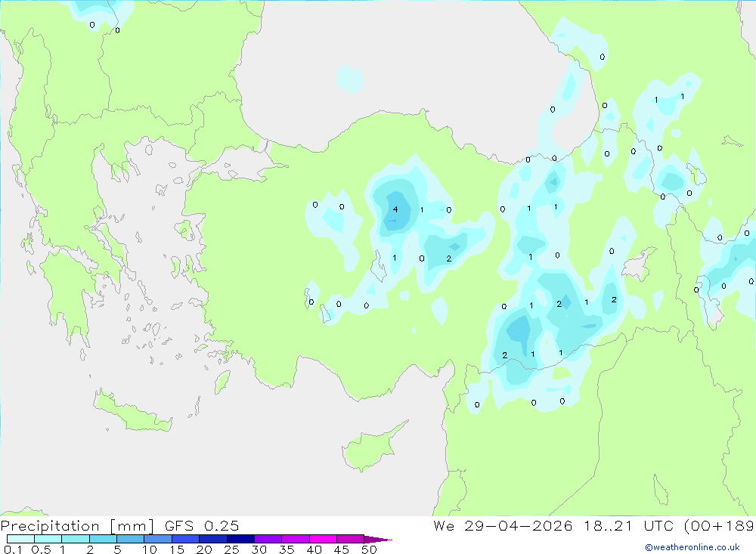This screenshot has height=554, width=756.
Task: Click the precipitation value '4' on the map
Action: coord(395,209)
